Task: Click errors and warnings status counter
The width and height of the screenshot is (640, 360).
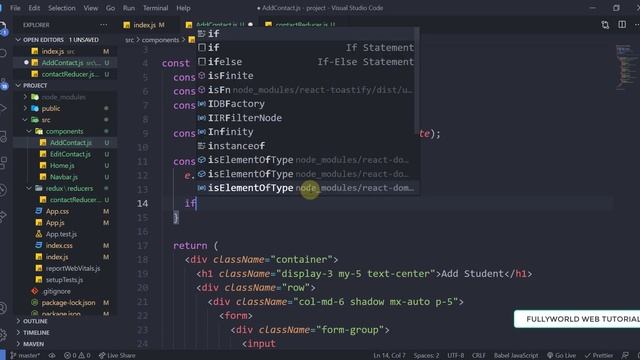Action: tap(77, 356)
